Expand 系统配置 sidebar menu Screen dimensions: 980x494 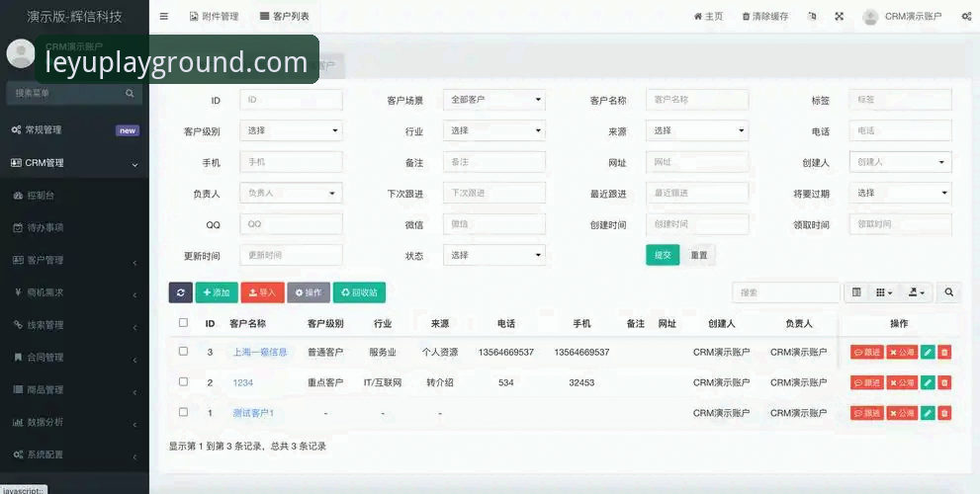tap(74, 455)
